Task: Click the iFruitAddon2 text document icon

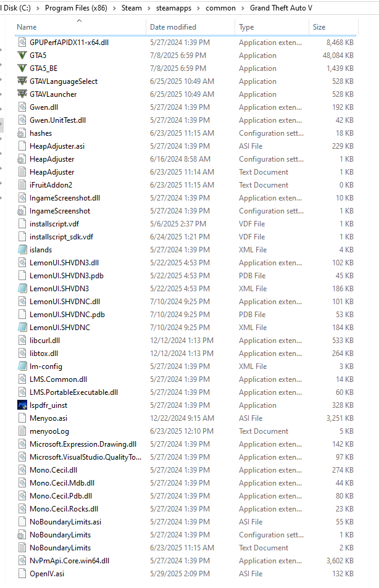Action: (x=22, y=185)
